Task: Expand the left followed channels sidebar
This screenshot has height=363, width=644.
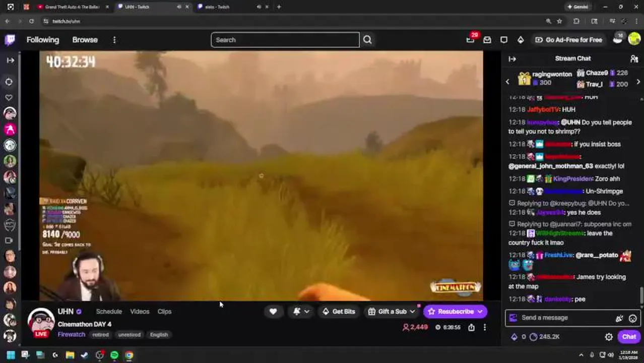Action: coord(10,60)
